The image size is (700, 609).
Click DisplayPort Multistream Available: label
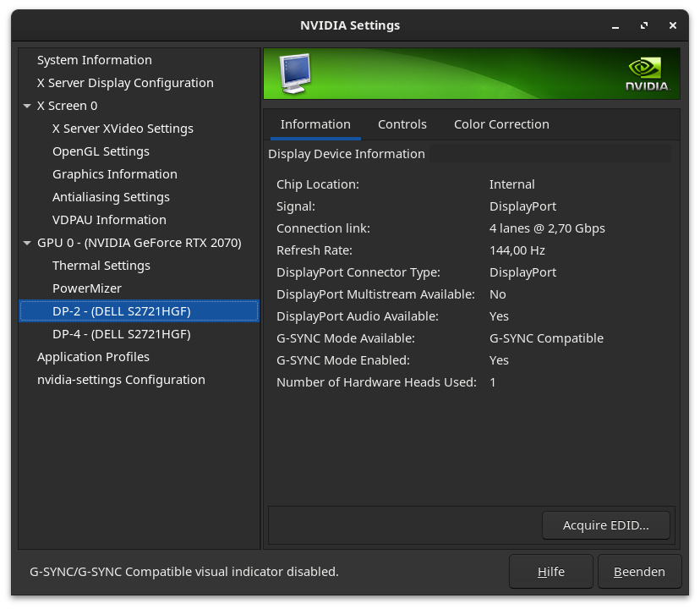click(x=375, y=294)
